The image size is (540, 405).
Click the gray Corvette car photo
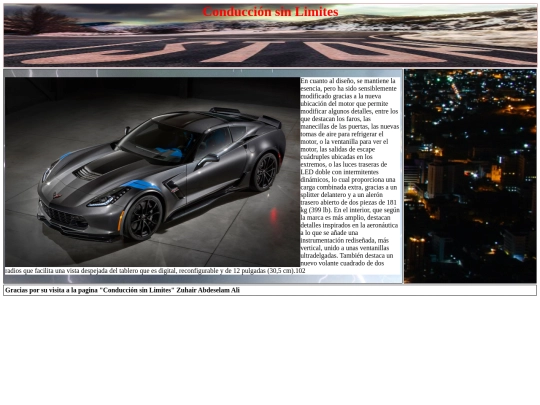152,172
